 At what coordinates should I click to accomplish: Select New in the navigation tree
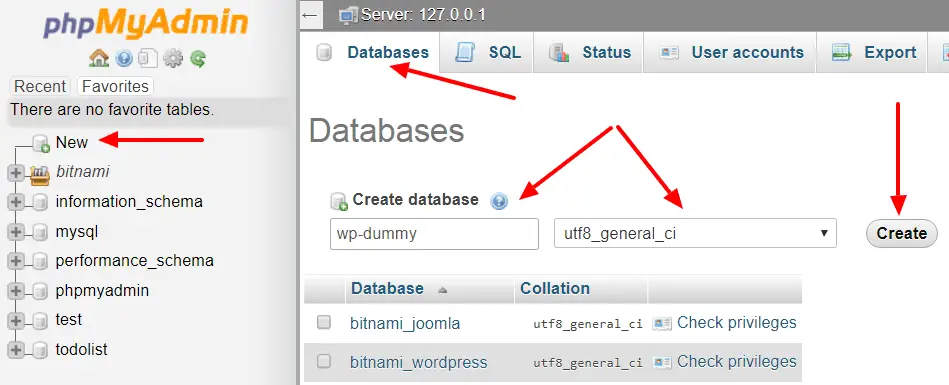pos(72,143)
